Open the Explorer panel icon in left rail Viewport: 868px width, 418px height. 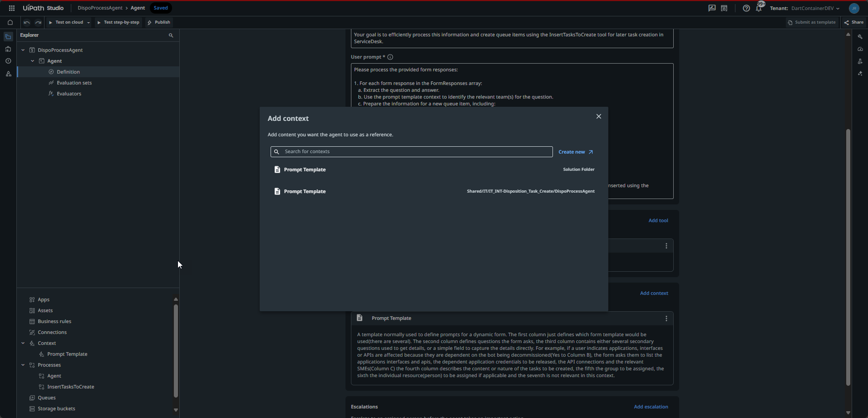[x=8, y=37]
